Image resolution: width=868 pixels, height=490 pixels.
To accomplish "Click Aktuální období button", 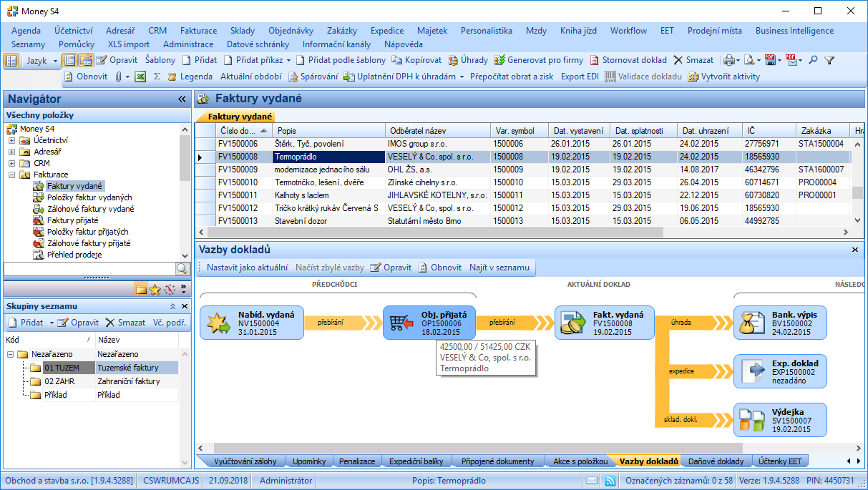I will pyautogui.click(x=250, y=77).
